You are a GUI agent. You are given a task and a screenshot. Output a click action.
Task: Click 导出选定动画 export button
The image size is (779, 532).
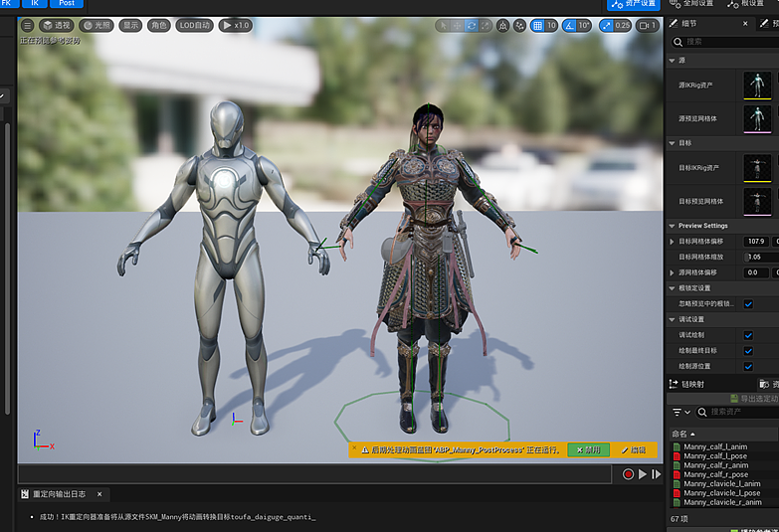[x=754, y=399]
